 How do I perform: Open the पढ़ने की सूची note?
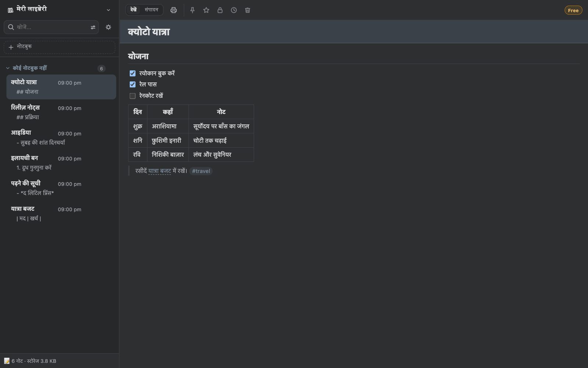click(61, 188)
